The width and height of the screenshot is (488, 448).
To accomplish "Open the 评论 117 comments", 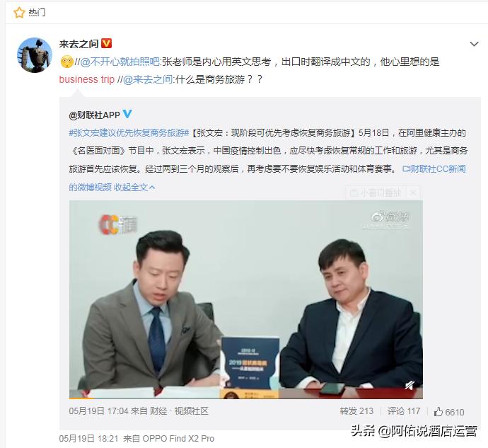I will coord(404,411).
